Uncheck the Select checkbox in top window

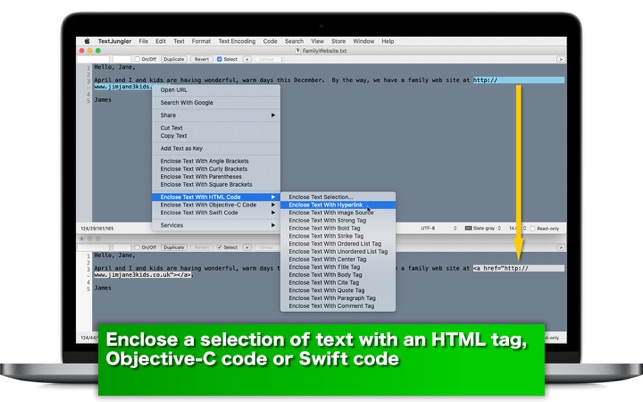click(x=219, y=59)
